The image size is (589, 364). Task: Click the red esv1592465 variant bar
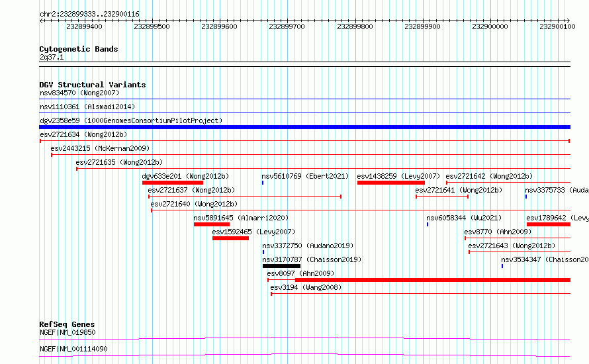pos(231,238)
